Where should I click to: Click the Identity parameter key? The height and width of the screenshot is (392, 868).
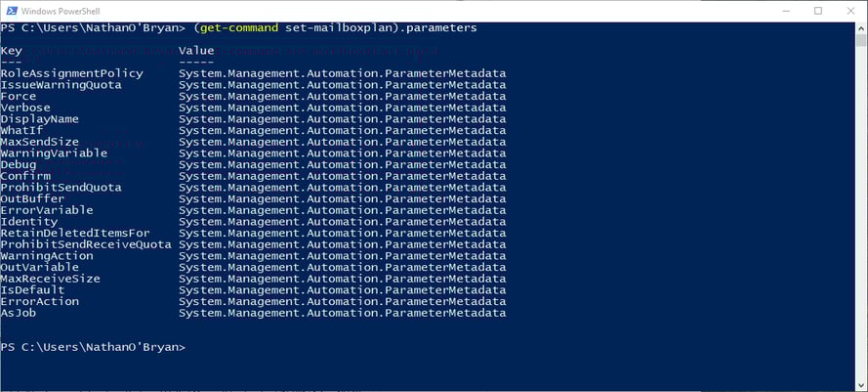coord(29,222)
